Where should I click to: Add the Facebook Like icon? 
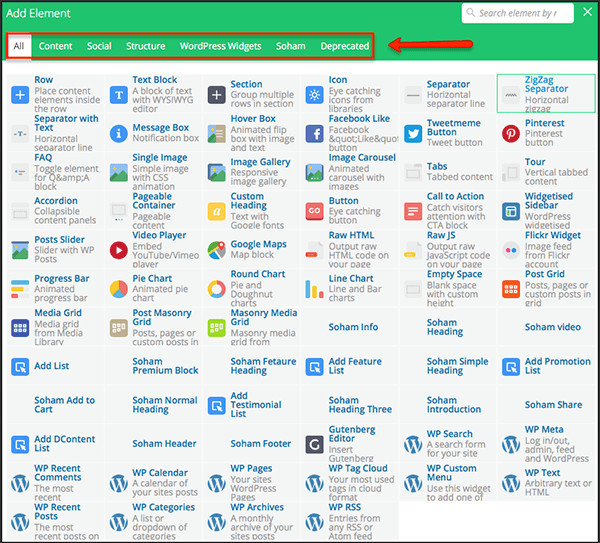pyautogui.click(x=315, y=134)
